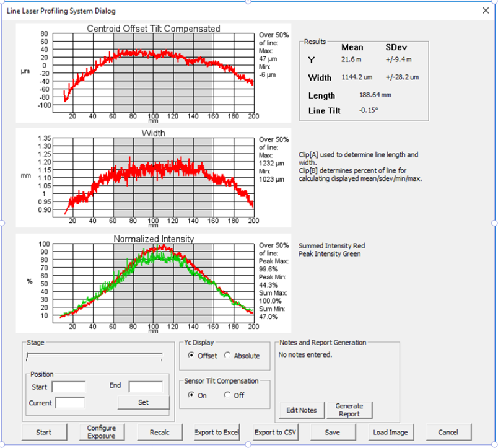
Task: Close the Line Laser Profiling dialog
Action: (x=486, y=11)
